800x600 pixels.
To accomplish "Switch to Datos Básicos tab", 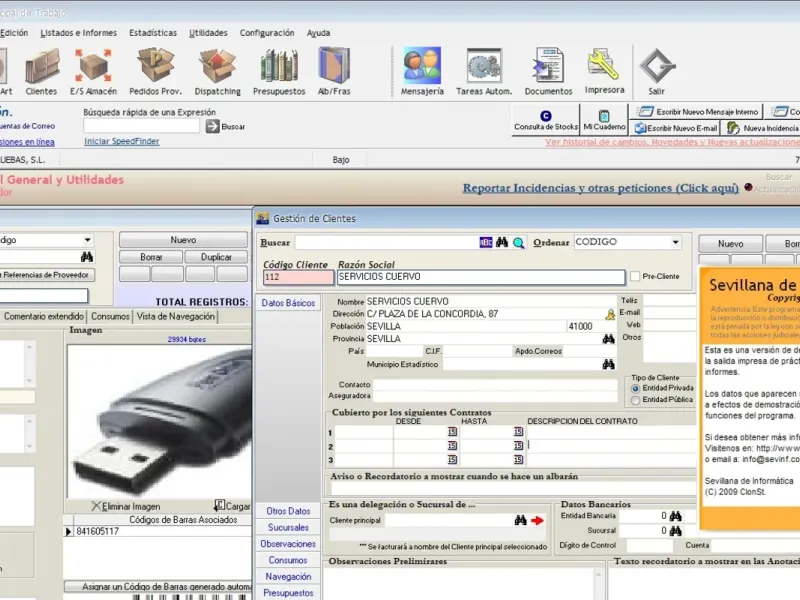I will coord(288,303).
